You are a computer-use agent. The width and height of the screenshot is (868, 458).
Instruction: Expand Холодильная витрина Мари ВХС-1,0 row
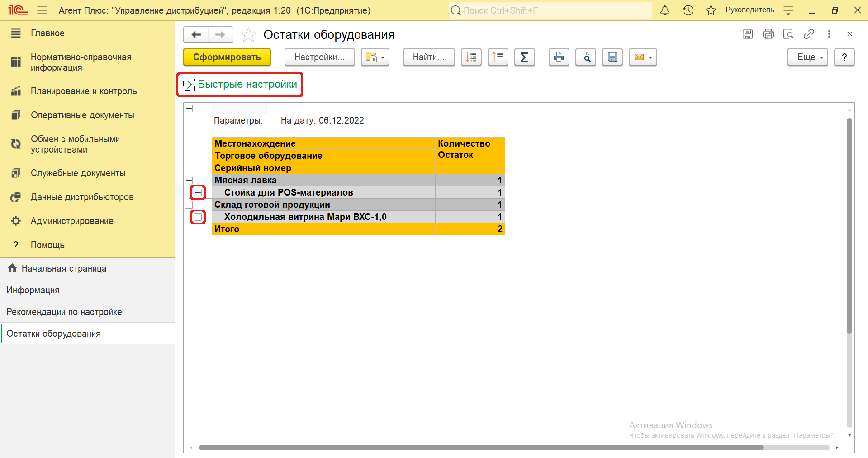198,217
